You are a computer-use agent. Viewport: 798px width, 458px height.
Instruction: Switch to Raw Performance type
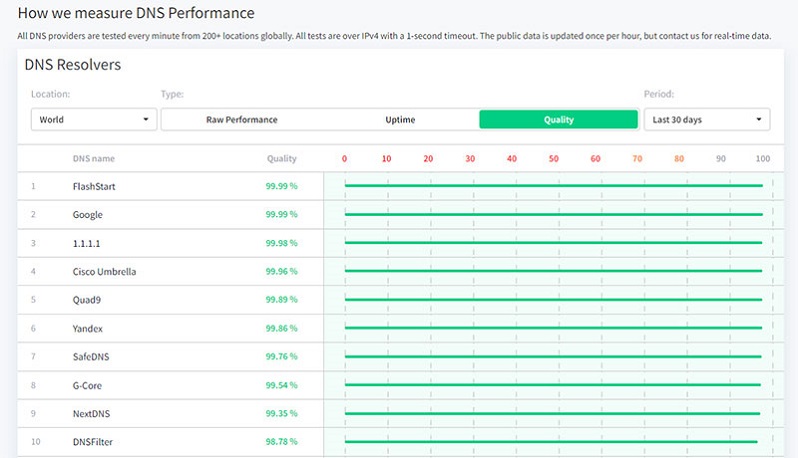pos(241,120)
